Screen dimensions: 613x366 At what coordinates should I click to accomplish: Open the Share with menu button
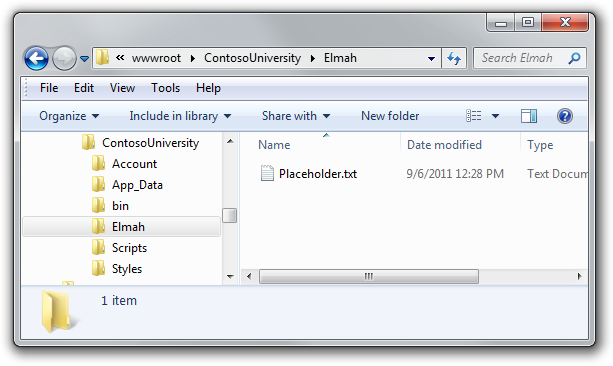296,116
